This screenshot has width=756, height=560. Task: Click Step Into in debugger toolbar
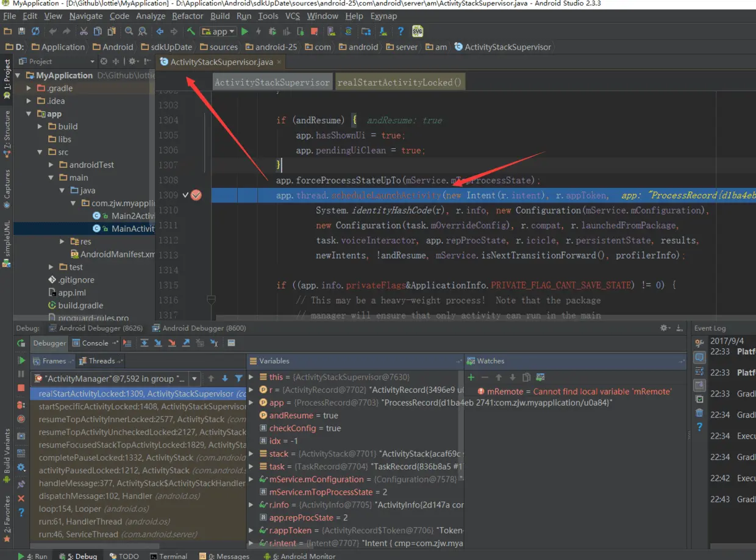pos(158,343)
